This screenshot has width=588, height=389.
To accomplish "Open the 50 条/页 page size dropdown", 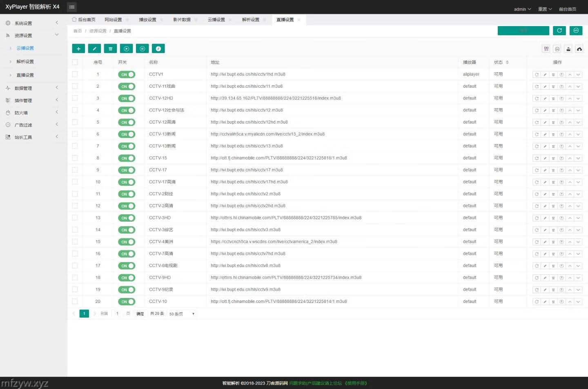I will 182,314.
